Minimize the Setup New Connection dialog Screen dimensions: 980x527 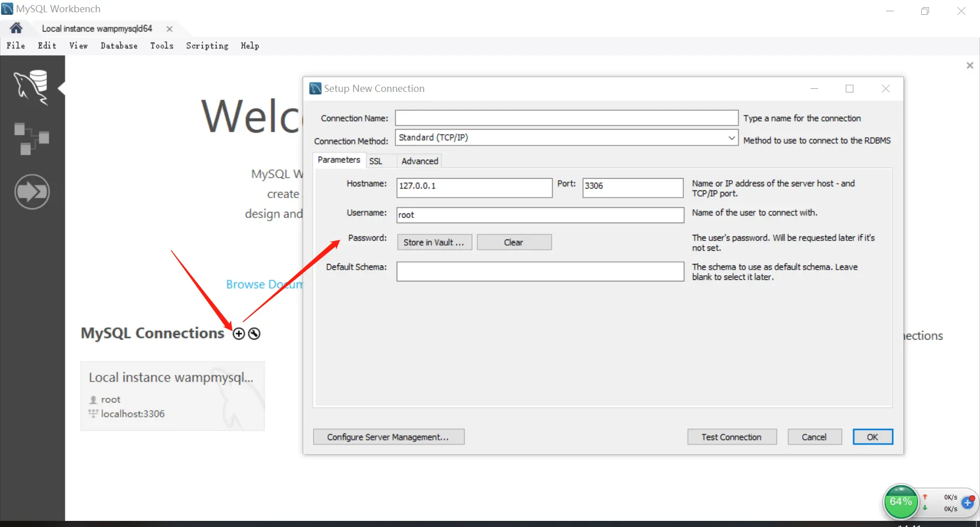814,88
